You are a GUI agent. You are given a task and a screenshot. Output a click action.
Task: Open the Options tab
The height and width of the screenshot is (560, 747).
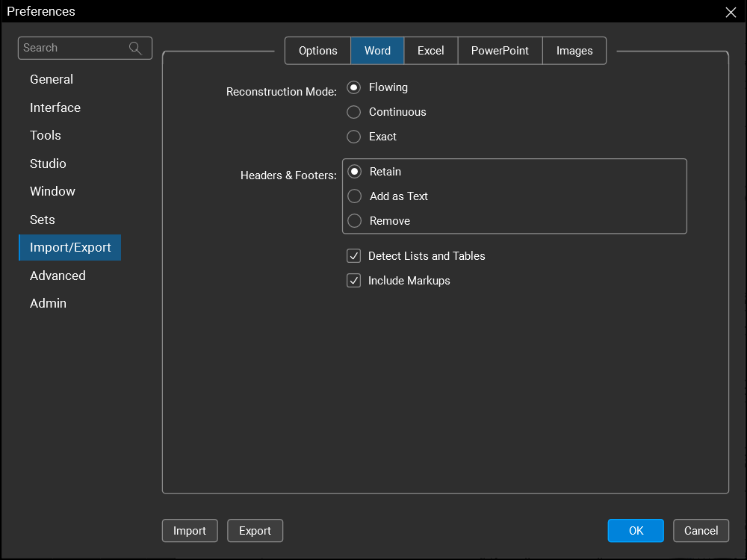318,51
